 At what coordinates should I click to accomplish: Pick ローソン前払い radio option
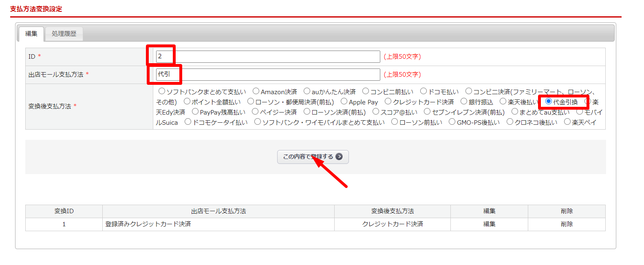[395, 121]
